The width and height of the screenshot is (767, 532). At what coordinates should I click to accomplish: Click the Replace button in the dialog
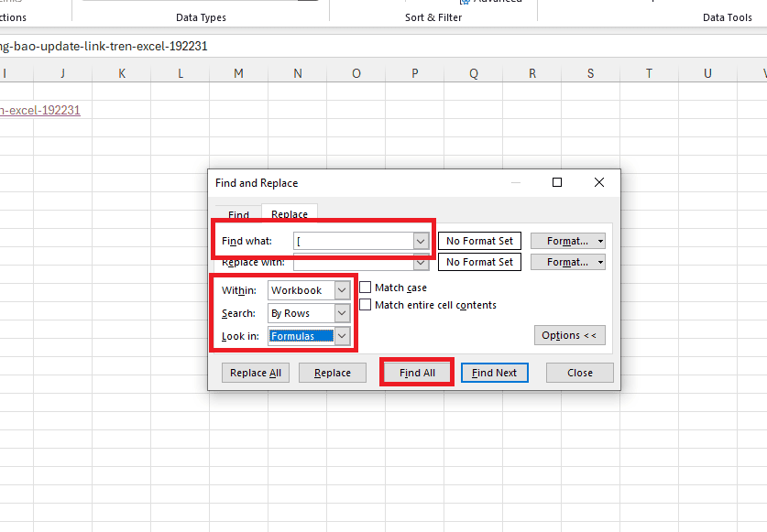pyautogui.click(x=333, y=373)
